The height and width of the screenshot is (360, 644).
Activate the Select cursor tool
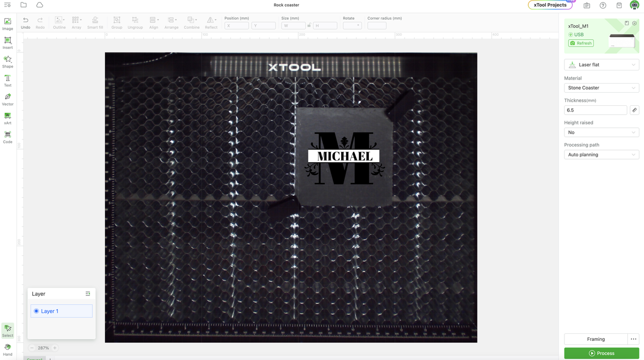tap(8, 331)
